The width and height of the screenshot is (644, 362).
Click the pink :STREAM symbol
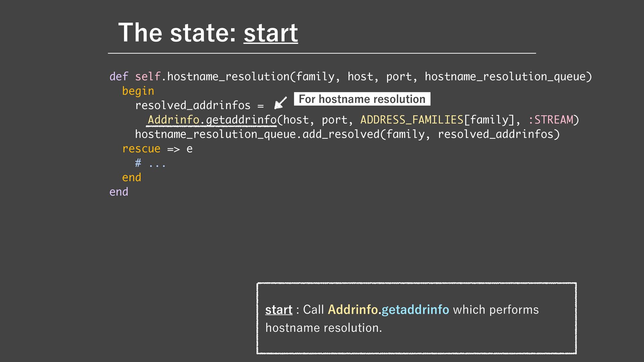tap(550, 120)
